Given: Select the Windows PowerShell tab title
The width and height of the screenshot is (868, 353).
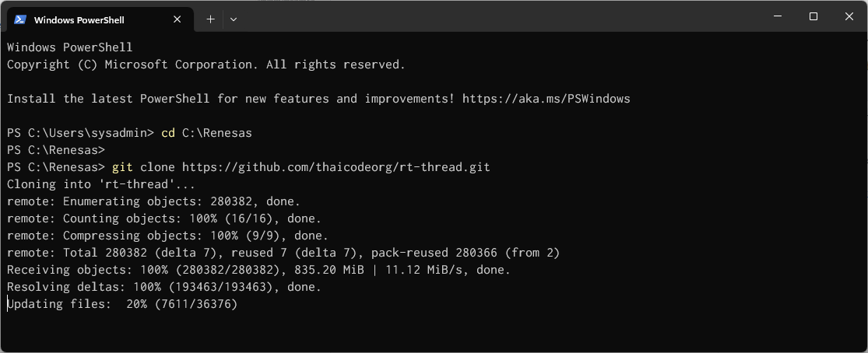Looking at the screenshot, I should point(79,19).
